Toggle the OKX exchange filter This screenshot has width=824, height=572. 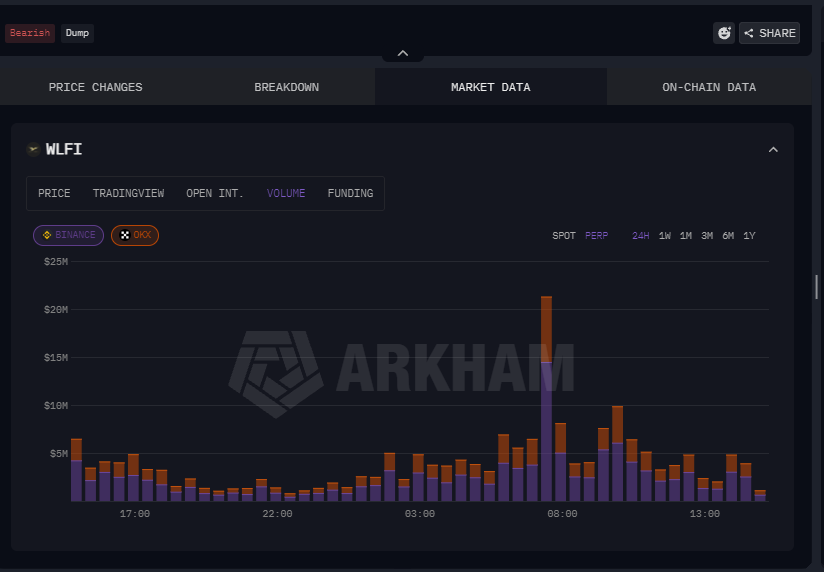coord(135,235)
